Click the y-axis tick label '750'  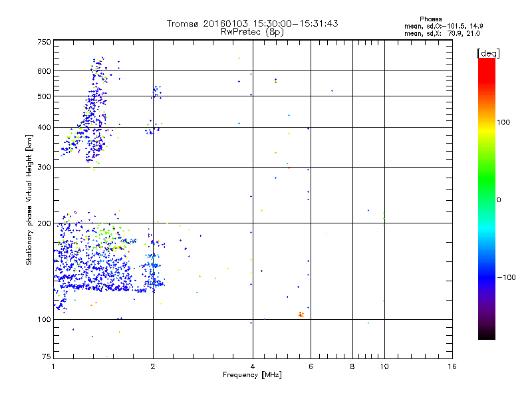44,42
